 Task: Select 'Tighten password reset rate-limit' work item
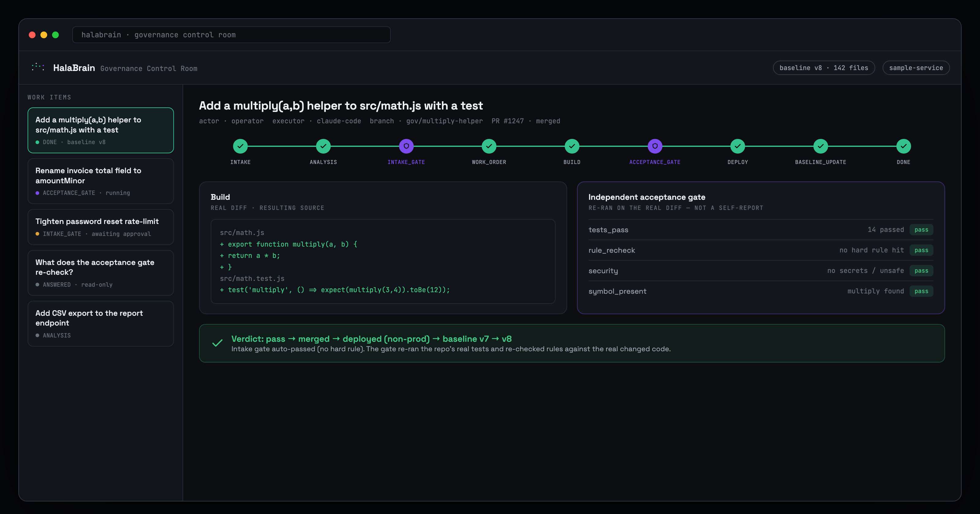pos(100,227)
